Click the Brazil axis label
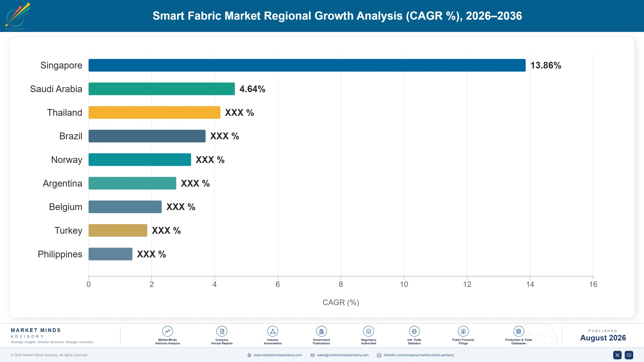 point(71,136)
